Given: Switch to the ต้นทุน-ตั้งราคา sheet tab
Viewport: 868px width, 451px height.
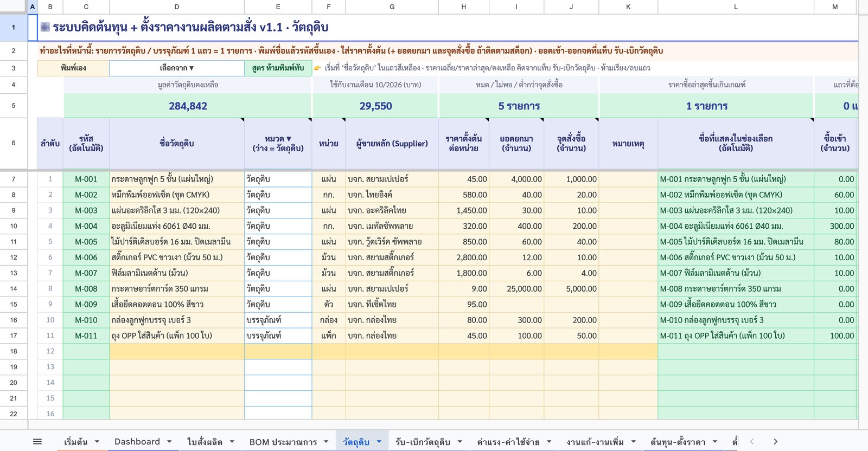Looking at the screenshot, I should (678, 442).
